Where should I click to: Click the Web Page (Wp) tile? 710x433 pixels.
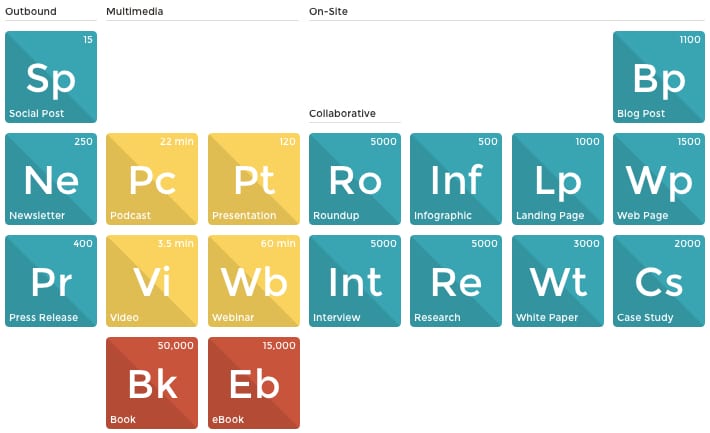coord(658,179)
